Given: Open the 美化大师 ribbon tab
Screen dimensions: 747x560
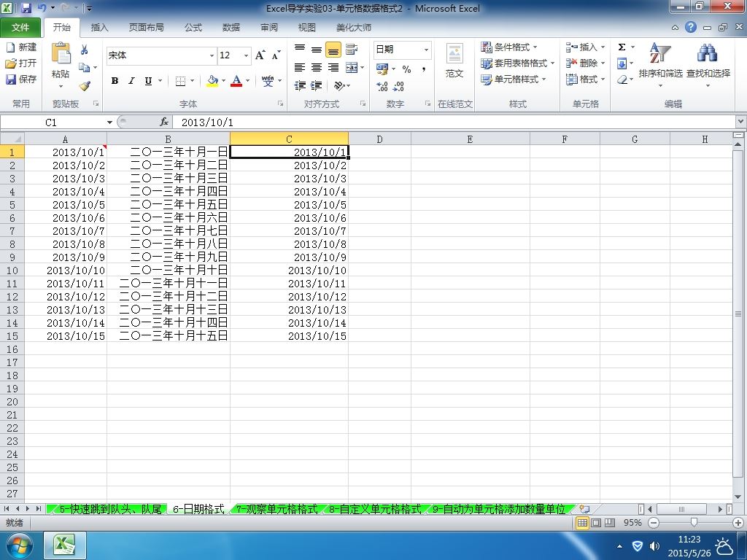Looking at the screenshot, I should tap(354, 28).
